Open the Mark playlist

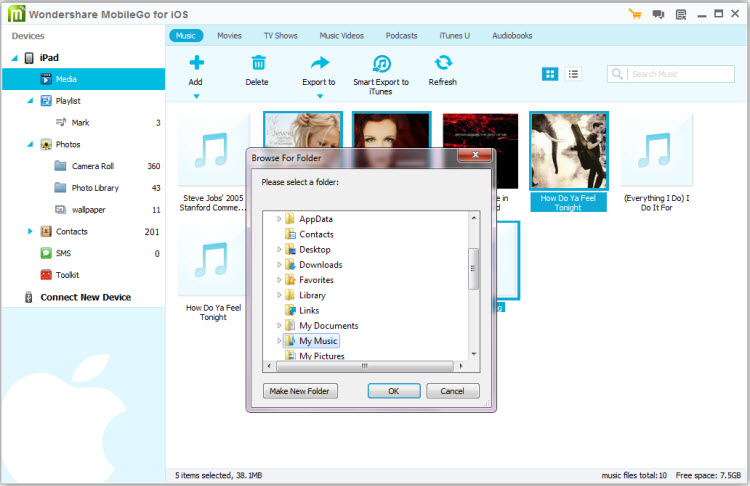pyautogui.click(x=80, y=123)
